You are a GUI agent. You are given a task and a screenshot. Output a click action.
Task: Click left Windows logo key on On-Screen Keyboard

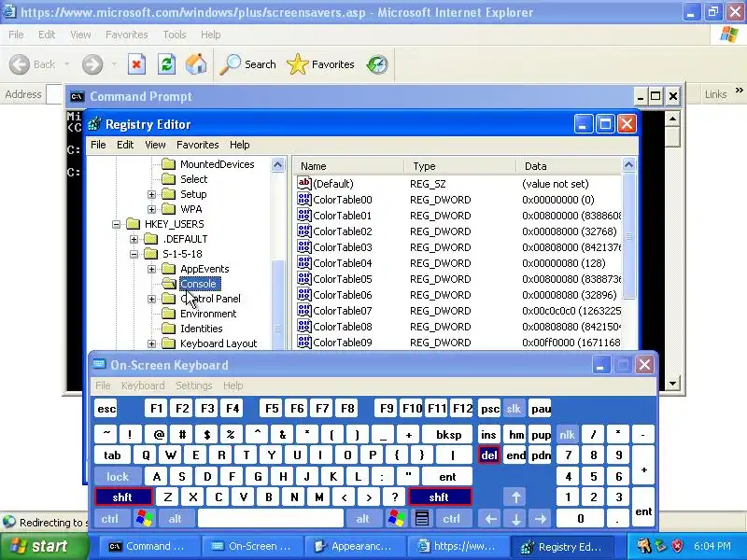(x=145, y=518)
